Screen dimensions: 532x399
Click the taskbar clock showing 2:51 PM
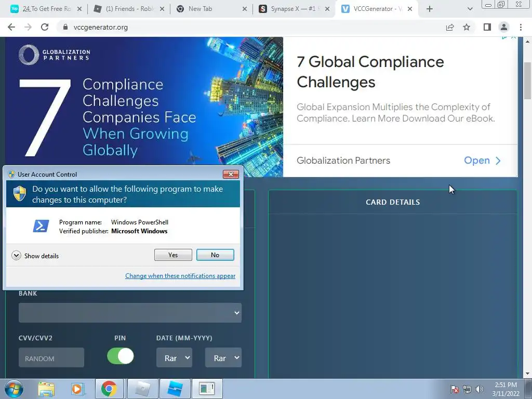(506, 389)
